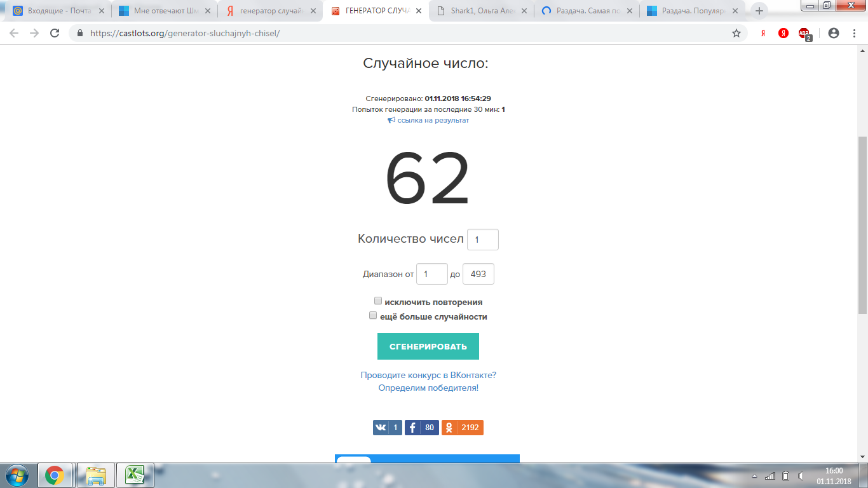The height and width of the screenshot is (488, 868).
Task: Switch to 'генератор случайных' Yandex tab
Action: [270, 11]
